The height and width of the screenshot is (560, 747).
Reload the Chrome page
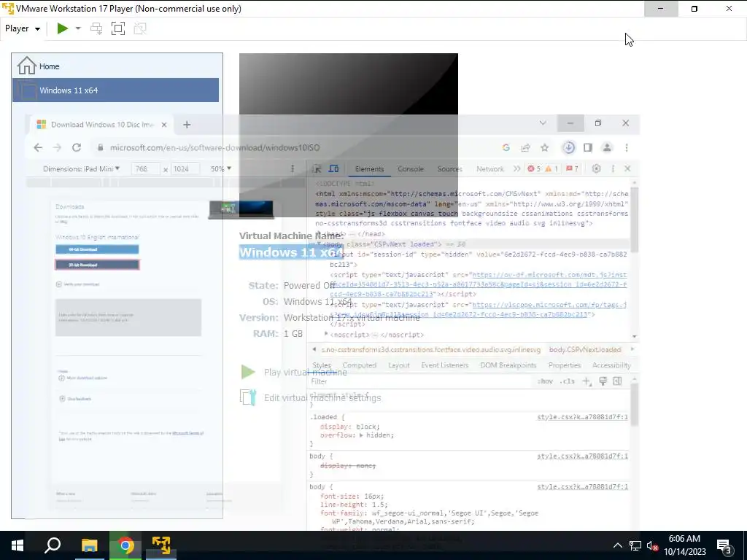point(76,147)
